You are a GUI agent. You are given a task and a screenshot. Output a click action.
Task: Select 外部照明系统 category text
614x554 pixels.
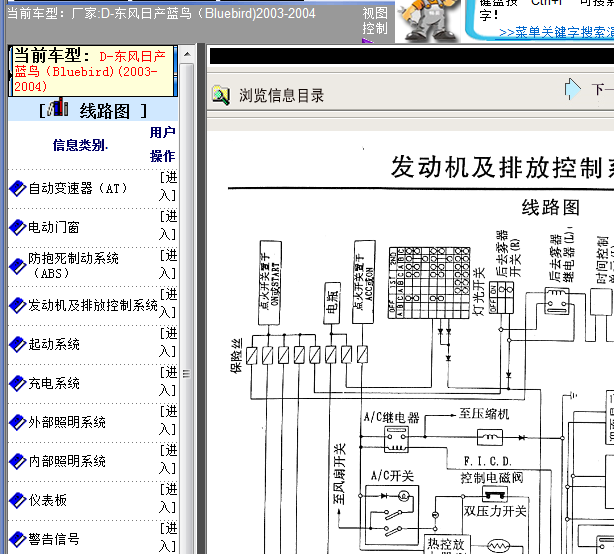[x=67, y=422]
